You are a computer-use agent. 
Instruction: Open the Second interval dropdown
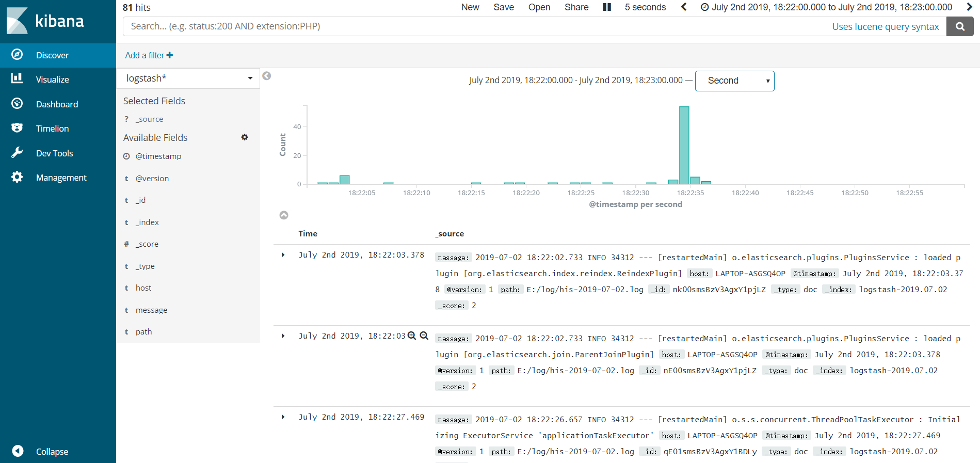[734, 81]
